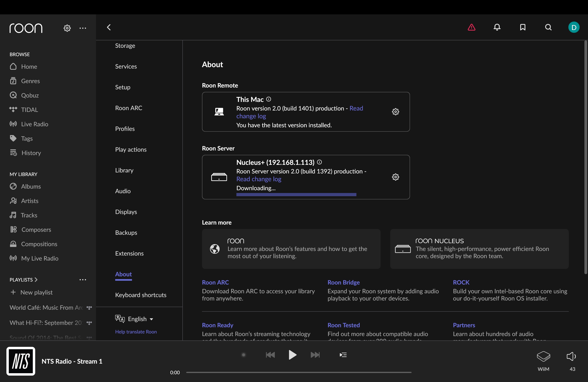This screenshot has height=382, width=588.
Task: Open Live Radio in Browse section
Action: 29,124
